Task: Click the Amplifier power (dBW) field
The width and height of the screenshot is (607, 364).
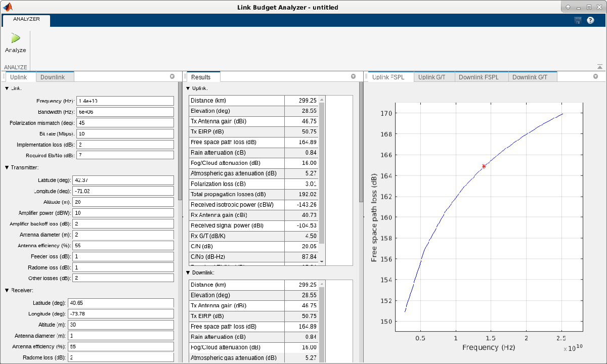Action: pyautogui.click(x=123, y=213)
